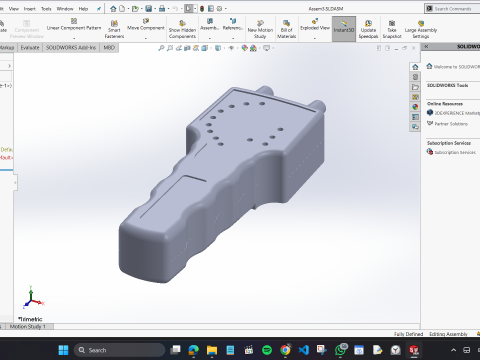Open the Insert menu
This screenshot has height=360, width=480.
pyautogui.click(x=29, y=9)
